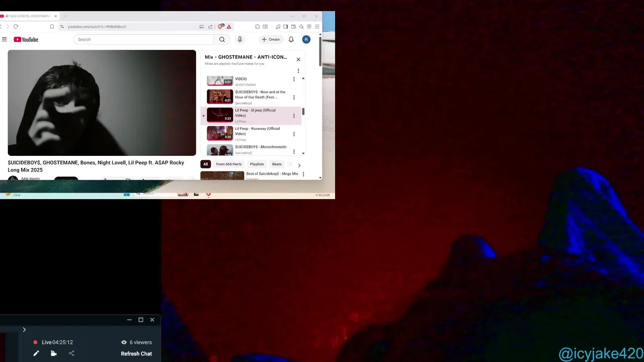Click the lil jeep video thumbnail
Screen dimensions: 644x362
point(220,115)
